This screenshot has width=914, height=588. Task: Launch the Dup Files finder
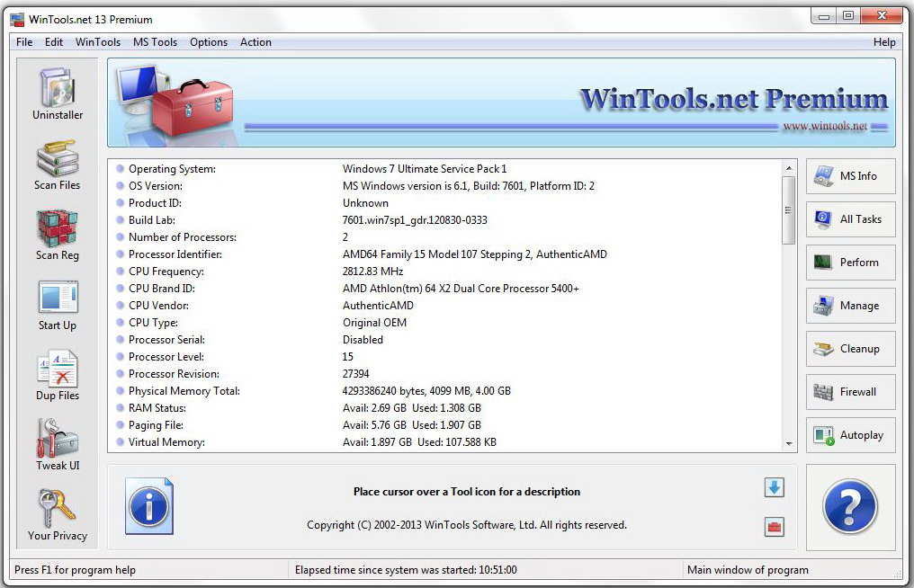[x=58, y=375]
